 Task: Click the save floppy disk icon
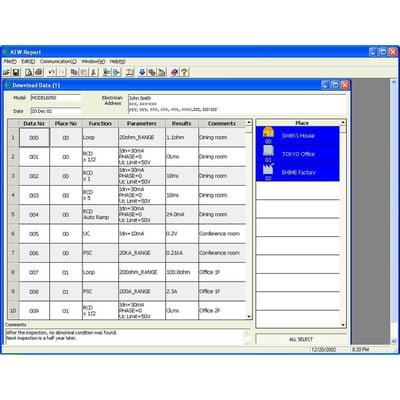pos(16,72)
